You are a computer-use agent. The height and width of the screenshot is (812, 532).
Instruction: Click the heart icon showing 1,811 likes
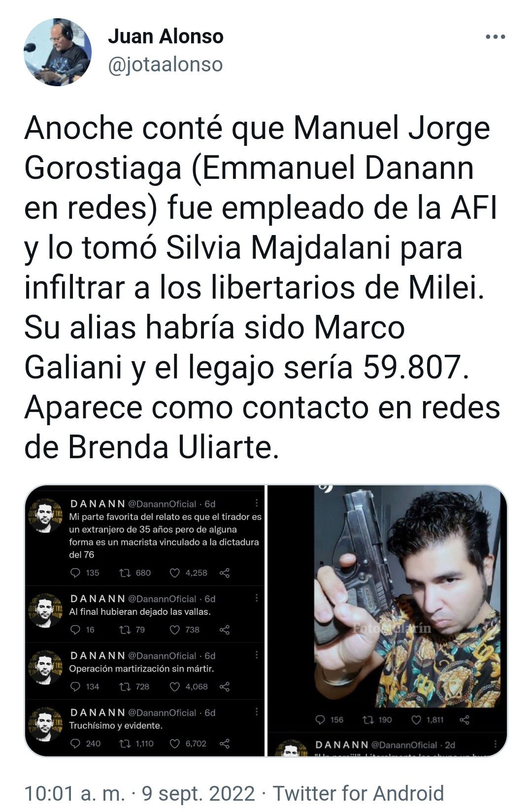pyautogui.click(x=416, y=720)
